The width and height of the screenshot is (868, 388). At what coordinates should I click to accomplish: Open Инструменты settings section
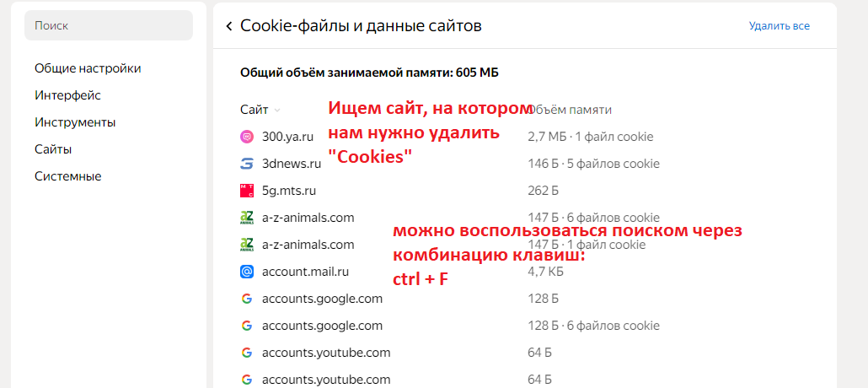click(x=75, y=122)
